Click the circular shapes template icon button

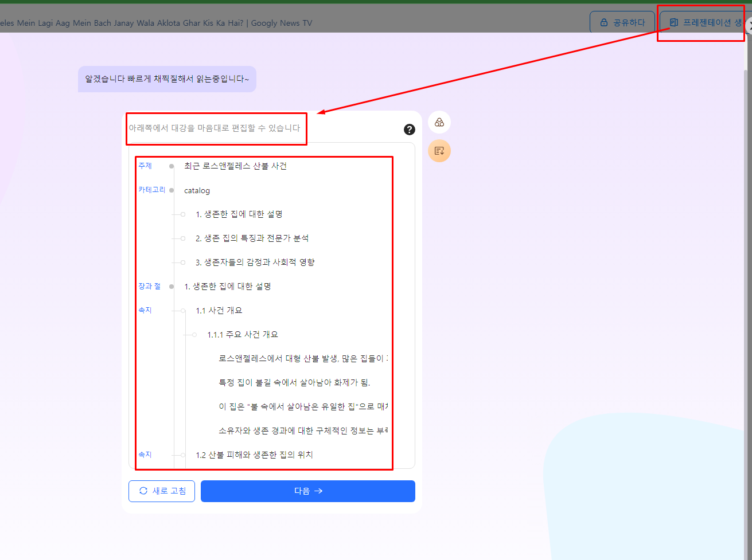tap(439, 122)
